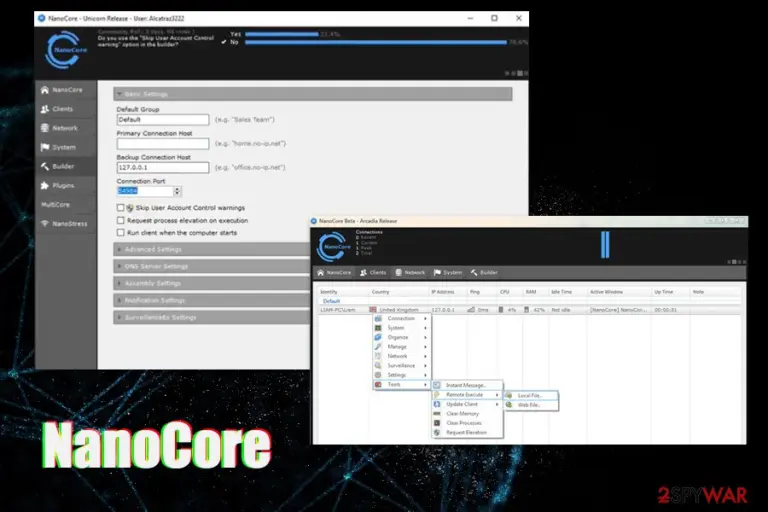Select the Instant Message entry
The height and width of the screenshot is (512, 768).
pos(467,386)
